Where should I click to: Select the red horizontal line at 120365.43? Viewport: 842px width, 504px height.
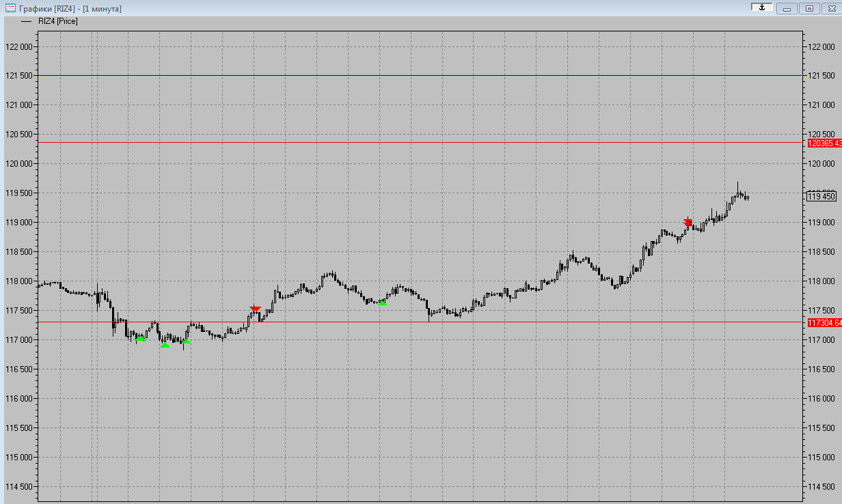tap(420, 142)
